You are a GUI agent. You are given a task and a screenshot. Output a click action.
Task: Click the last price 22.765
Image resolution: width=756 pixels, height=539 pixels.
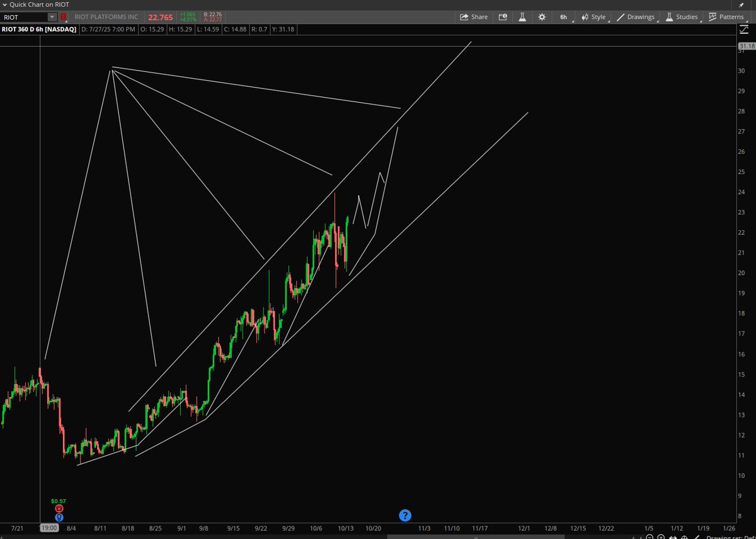coord(161,17)
